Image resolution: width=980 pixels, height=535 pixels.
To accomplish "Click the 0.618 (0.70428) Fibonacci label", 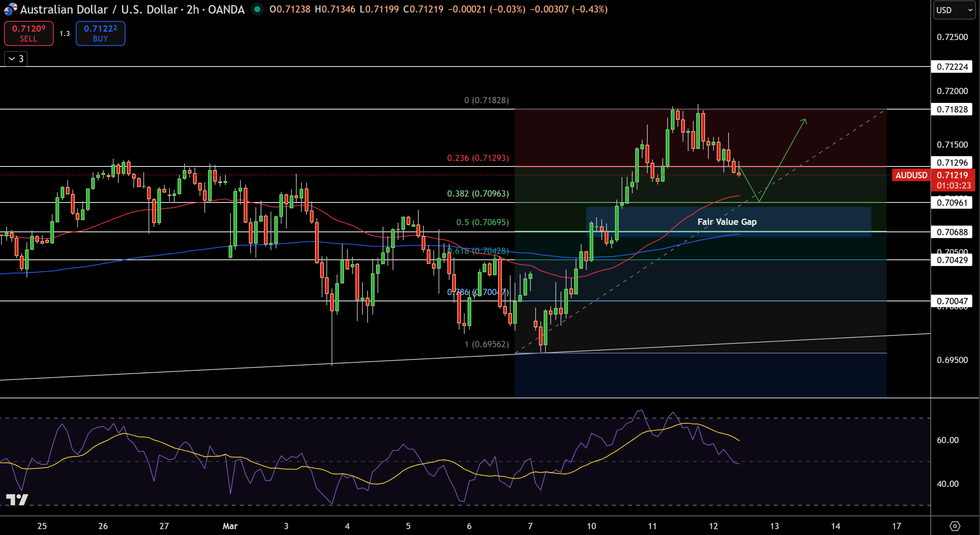I will 478,251.
